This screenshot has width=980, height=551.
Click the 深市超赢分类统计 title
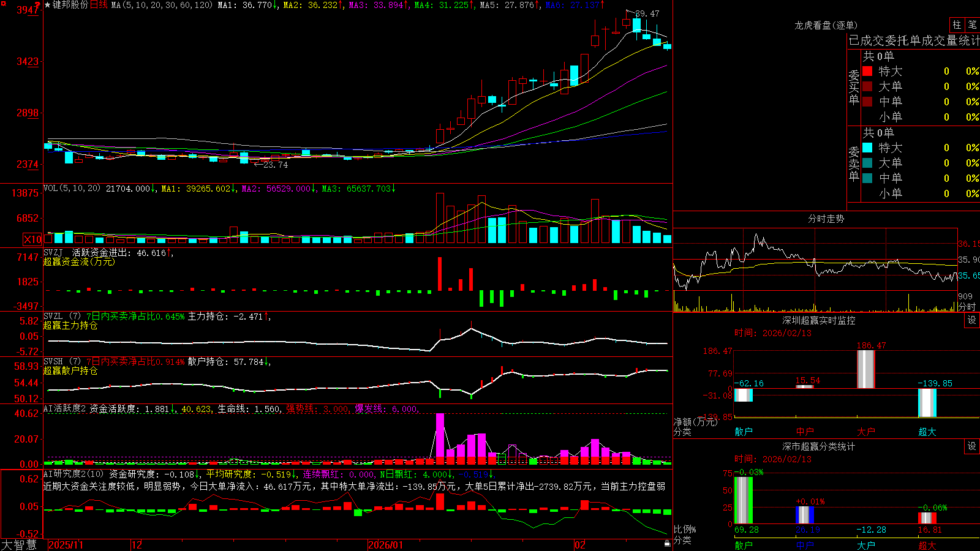click(x=818, y=446)
